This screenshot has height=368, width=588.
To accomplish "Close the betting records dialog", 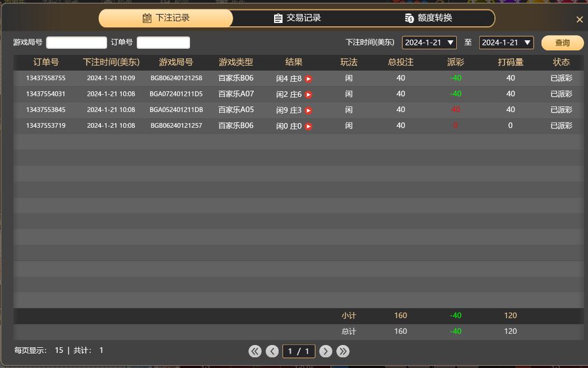I will point(580,20).
